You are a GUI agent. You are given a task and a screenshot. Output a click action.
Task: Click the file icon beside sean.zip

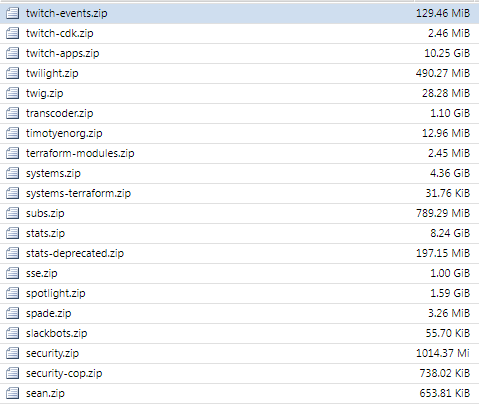[x=12, y=393]
